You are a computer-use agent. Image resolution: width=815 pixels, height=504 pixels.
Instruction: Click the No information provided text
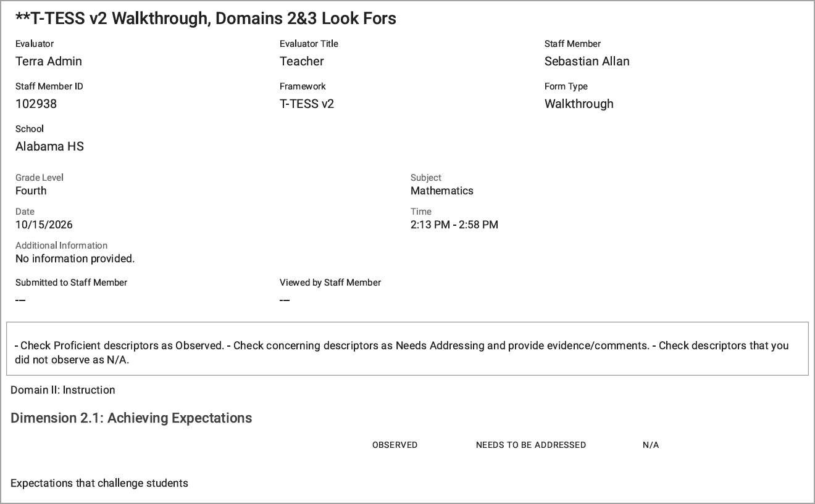coord(75,258)
